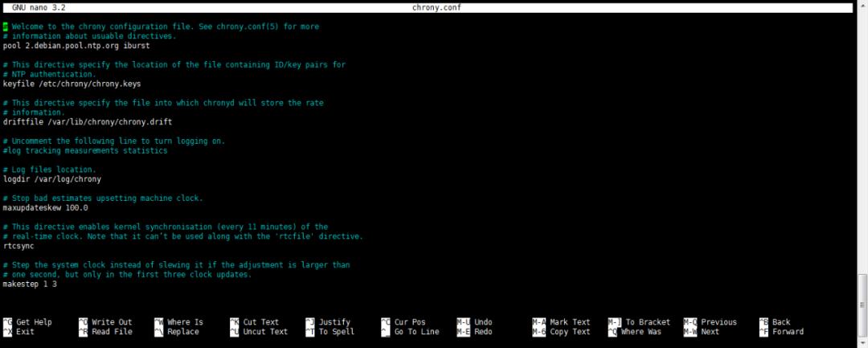Click the Copy Text shortcut
868x348 pixels.
561,331
